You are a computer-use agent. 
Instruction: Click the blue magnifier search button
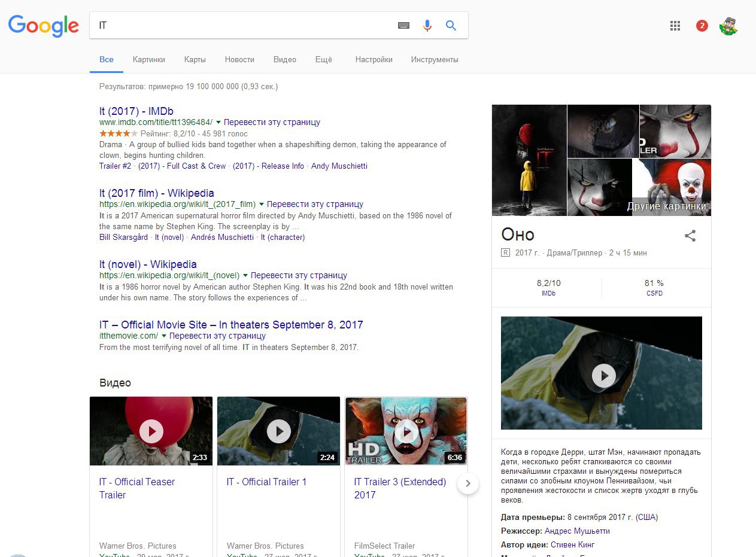[x=451, y=25]
